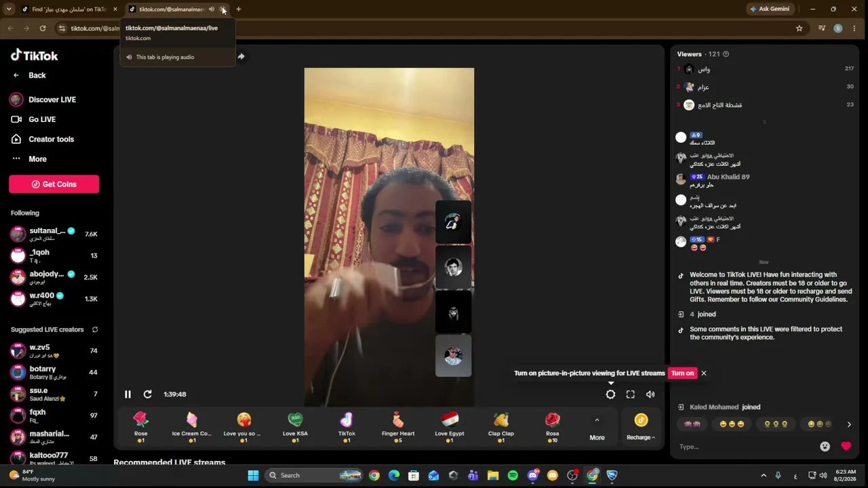This screenshot has width=868, height=488.
Task: Tap the red heart like icon
Action: pos(846,446)
